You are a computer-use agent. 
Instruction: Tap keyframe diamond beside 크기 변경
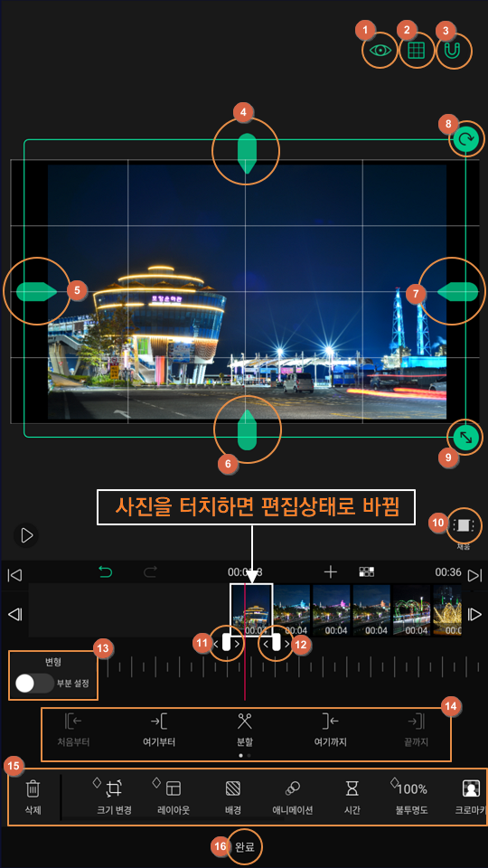pyautogui.click(x=97, y=781)
